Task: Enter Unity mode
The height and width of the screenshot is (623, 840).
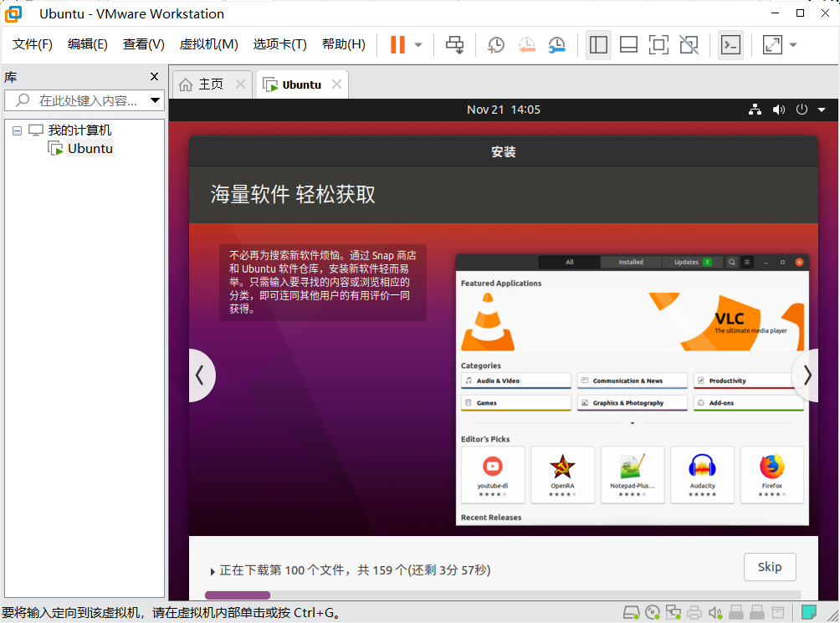Action: (x=689, y=44)
